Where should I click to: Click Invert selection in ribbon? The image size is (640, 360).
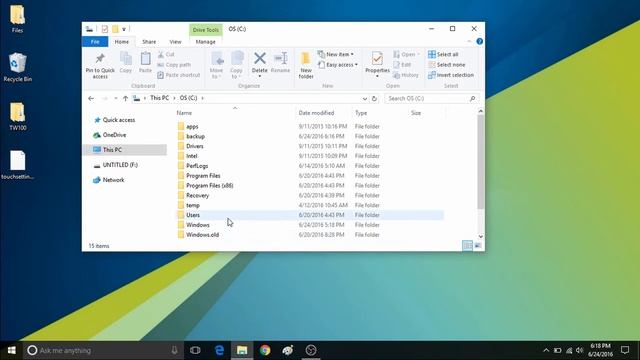(451, 75)
